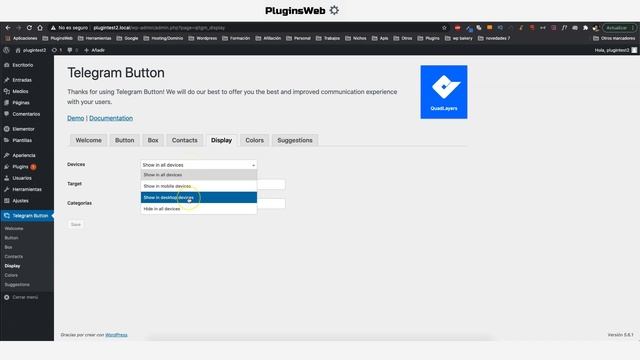Open Plantillas in sidebar
This screenshot has width=640, height=360.
point(22,140)
